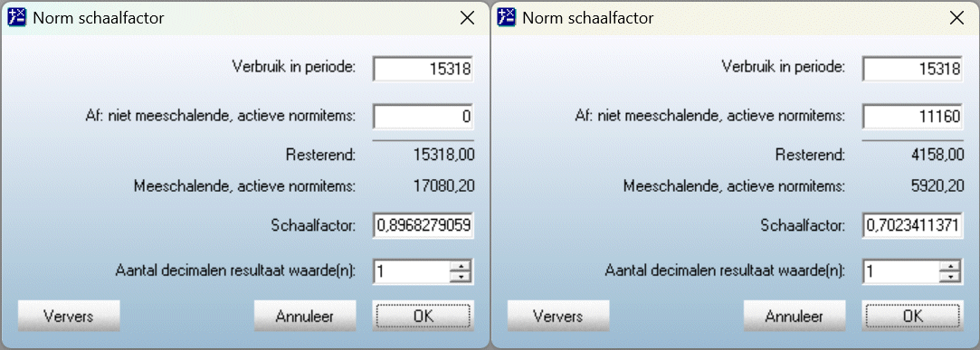Click the app icon in left dialog title bar
Viewport: 980px width, 350px height.
click(16, 17)
